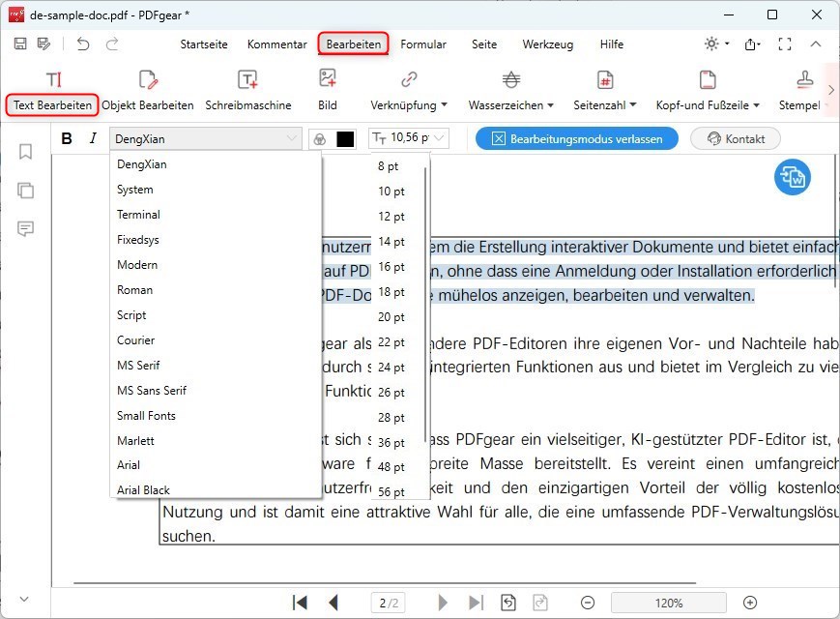Select the Text Bearbeiten tool
Viewport: 840px width, 619px height.
coord(52,93)
